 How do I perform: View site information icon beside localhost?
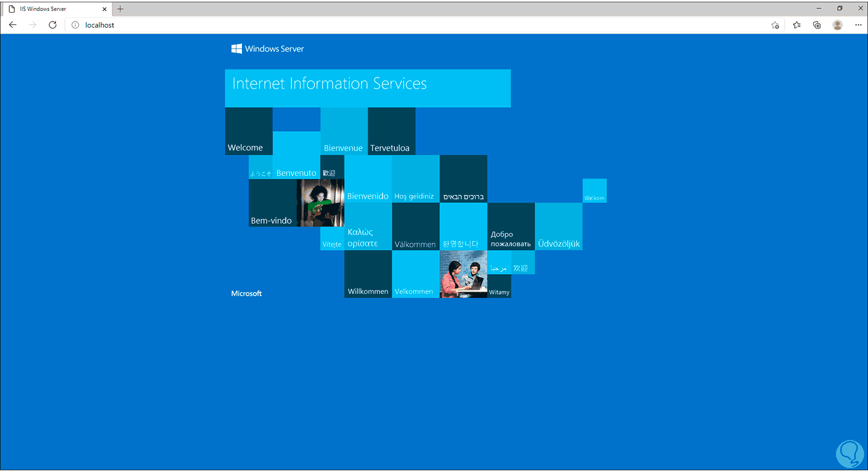pos(75,25)
